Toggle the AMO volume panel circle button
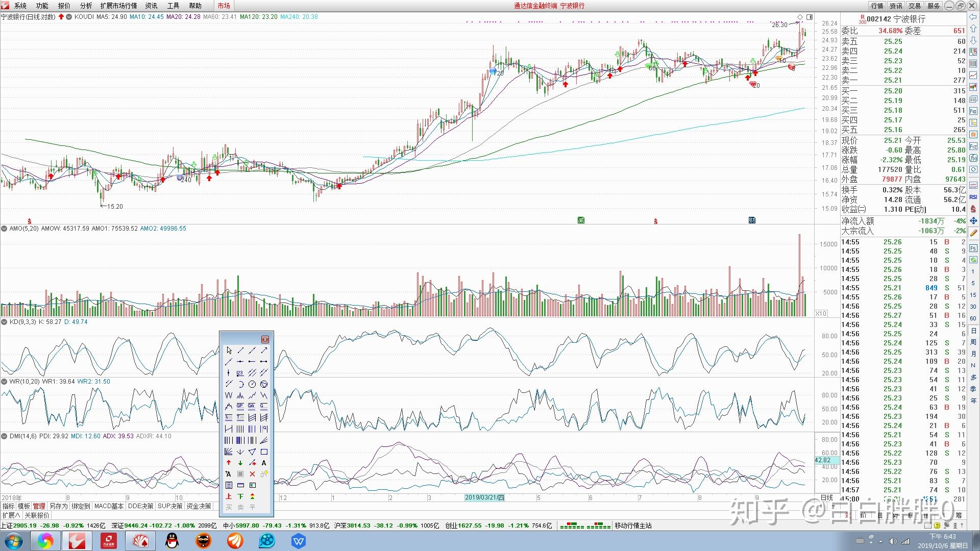Image resolution: width=980 pixels, height=551 pixels. click(x=4, y=229)
